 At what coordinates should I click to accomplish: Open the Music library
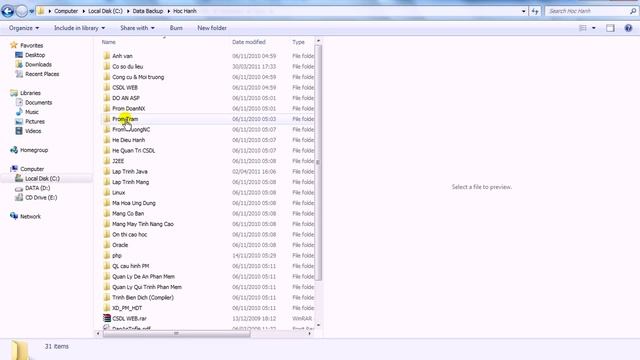32,112
